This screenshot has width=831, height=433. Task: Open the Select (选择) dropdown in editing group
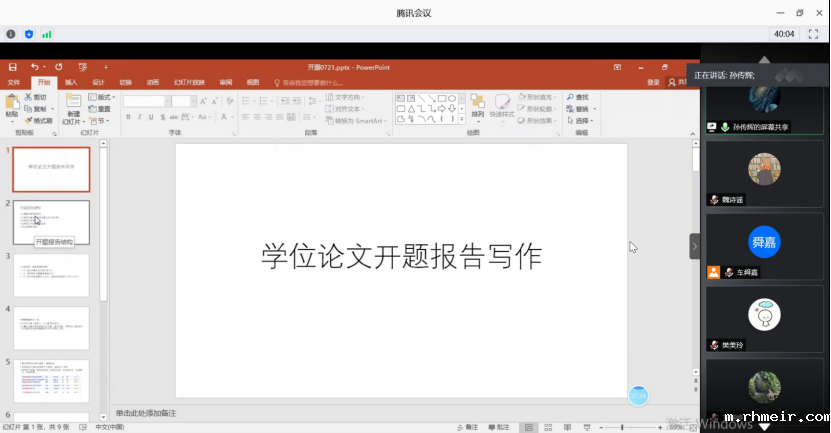tap(581, 121)
